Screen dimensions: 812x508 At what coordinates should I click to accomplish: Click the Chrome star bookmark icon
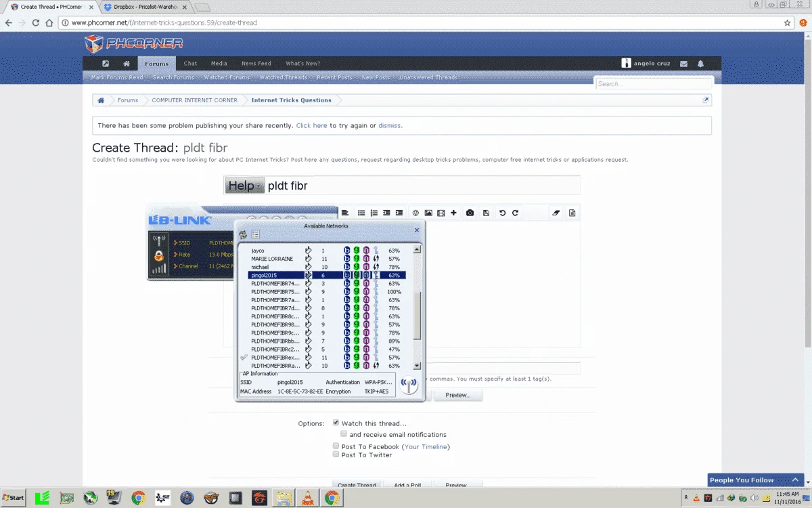788,22
